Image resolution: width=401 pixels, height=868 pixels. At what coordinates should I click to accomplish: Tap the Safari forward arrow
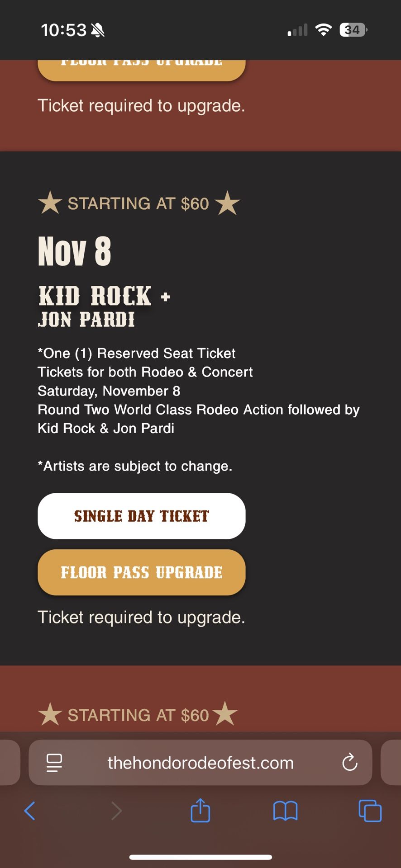tap(116, 811)
